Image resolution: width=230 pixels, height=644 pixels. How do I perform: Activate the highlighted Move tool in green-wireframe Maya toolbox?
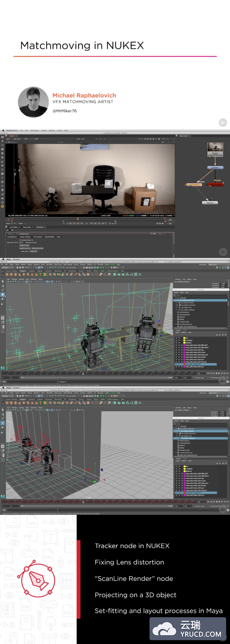coord(3,295)
